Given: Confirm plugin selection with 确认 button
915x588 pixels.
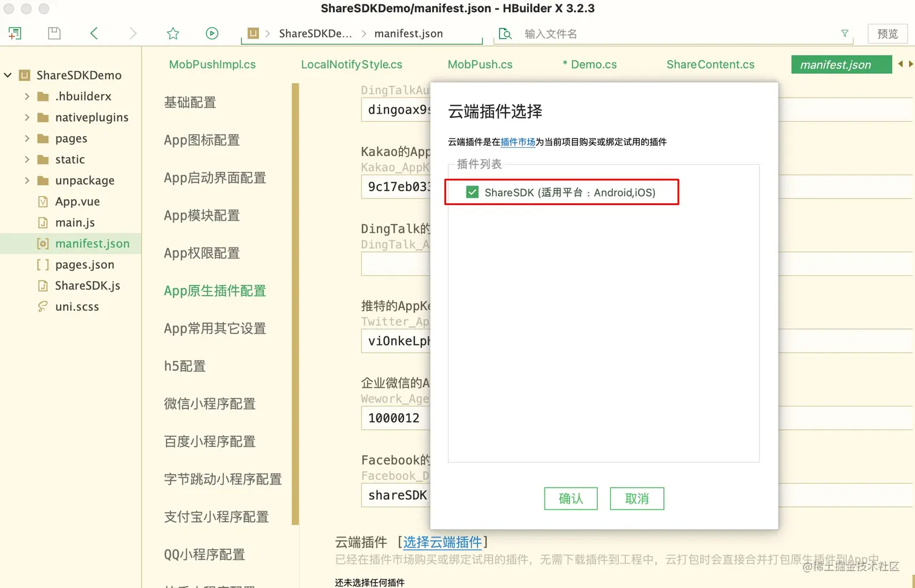Looking at the screenshot, I should coord(571,498).
